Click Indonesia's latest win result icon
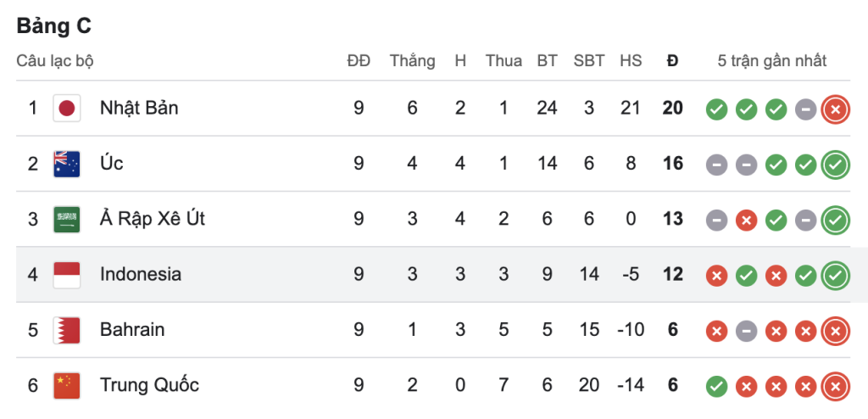 click(x=835, y=275)
